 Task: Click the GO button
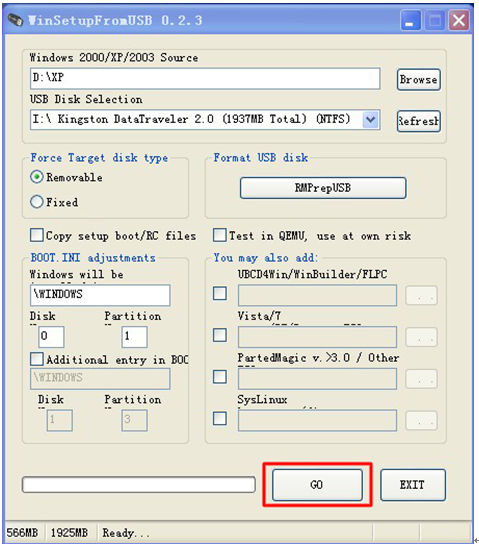(x=317, y=485)
